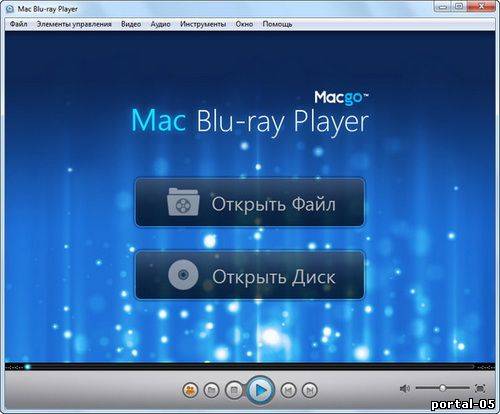Open the Файл menu
Screen dimensions: 500x414
click(x=18, y=24)
